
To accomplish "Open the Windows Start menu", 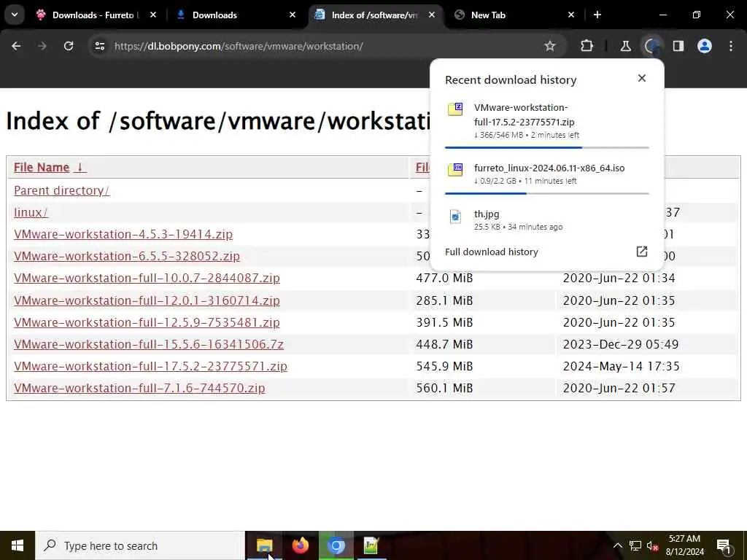I will tap(18, 545).
